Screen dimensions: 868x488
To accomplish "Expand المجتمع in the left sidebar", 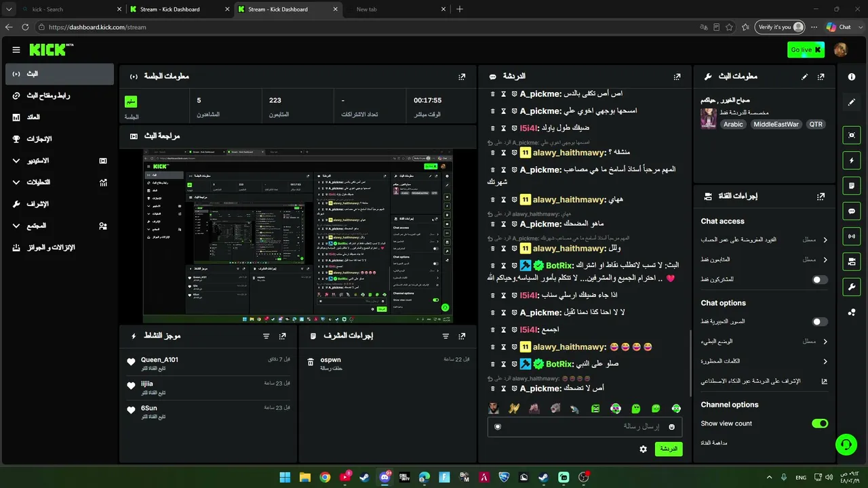I will tap(60, 226).
